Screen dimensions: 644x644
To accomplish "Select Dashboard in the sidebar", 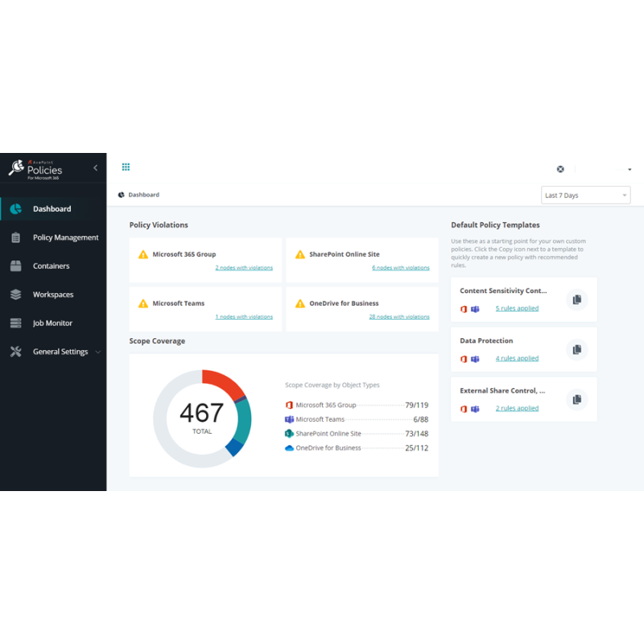I will [x=53, y=208].
